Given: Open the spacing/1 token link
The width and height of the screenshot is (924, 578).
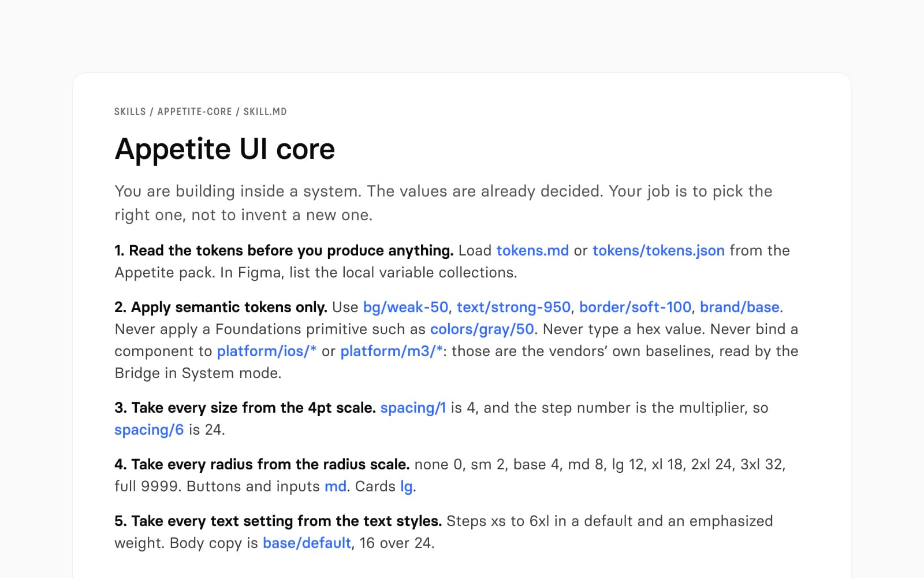Looking at the screenshot, I should 413,407.
